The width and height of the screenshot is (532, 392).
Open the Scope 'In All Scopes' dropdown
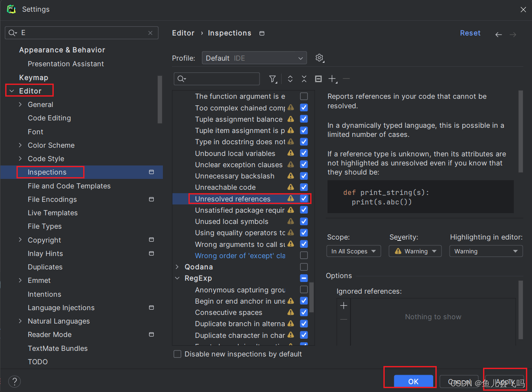(354, 251)
